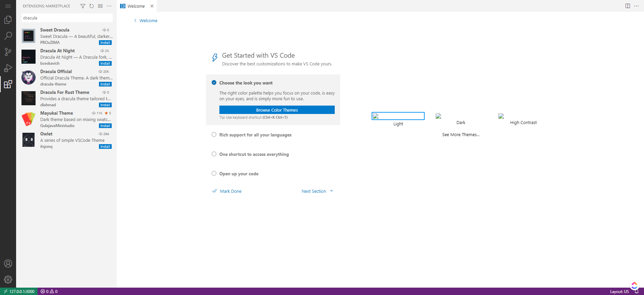Click the Layout: US status item
Screen dimensions: 644x295
point(619,292)
